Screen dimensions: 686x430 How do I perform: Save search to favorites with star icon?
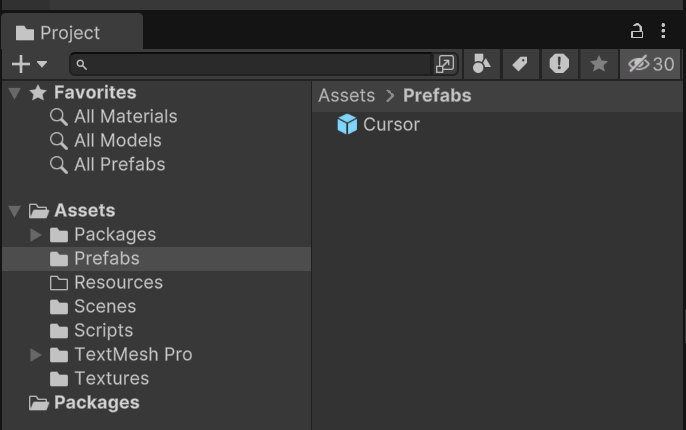click(598, 64)
